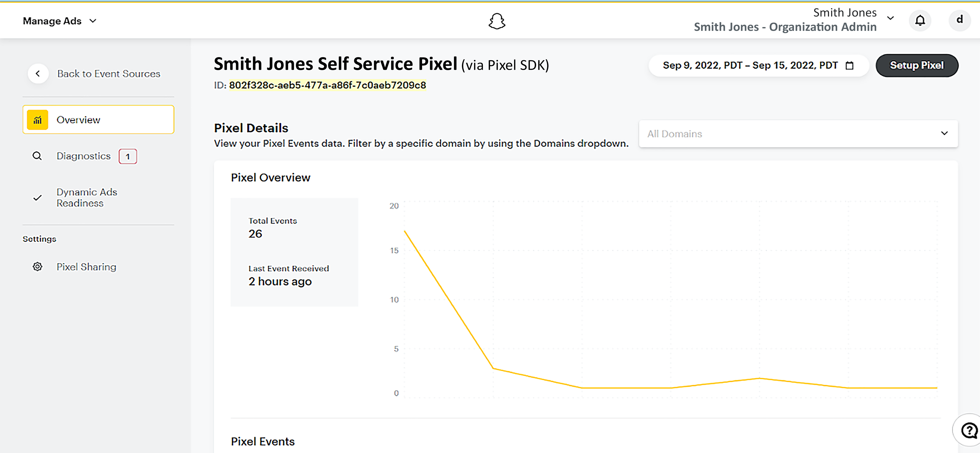Viewport: 980px width, 453px height.
Task: Click the y-axis label 20 on chart
Action: pos(394,206)
